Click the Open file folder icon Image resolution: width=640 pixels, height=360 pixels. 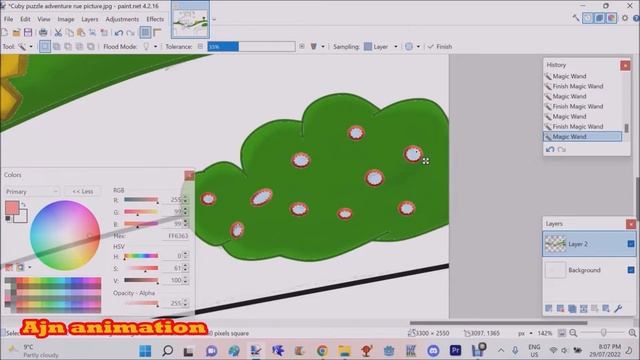coord(16,32)
